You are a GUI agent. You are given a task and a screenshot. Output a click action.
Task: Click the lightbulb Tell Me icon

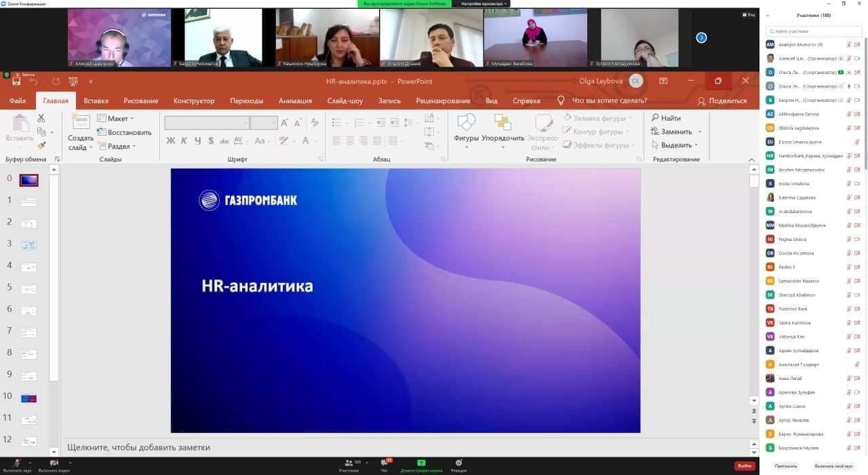[x=561, y=100]
